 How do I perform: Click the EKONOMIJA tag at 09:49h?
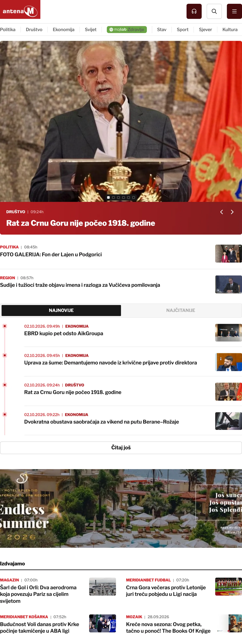(x=77, y=326)
